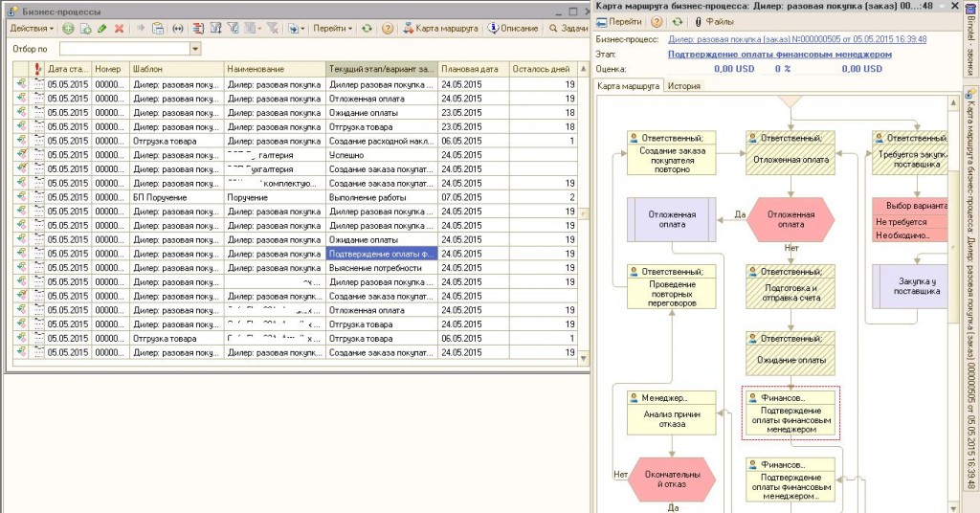Click the pink Отложенная оплата decision hexagon
The width and height of the screenshot is (980, 513).
point(791,219)
